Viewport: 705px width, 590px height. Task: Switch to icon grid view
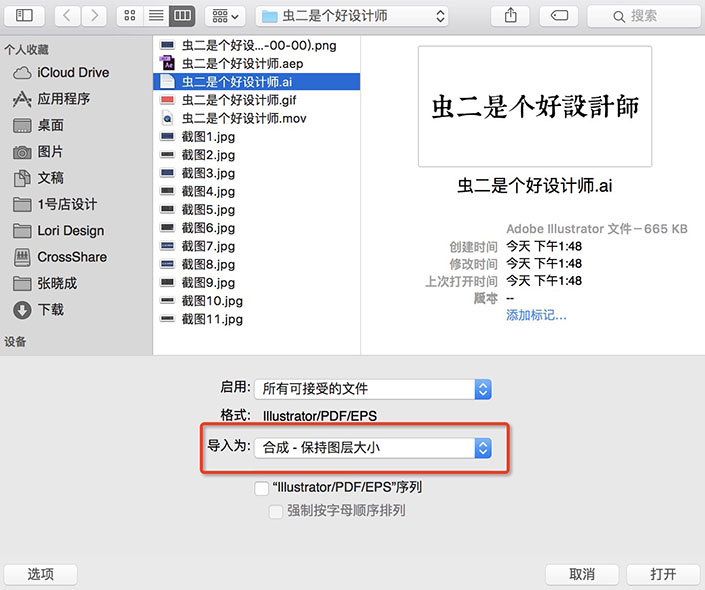pos(130,16)
